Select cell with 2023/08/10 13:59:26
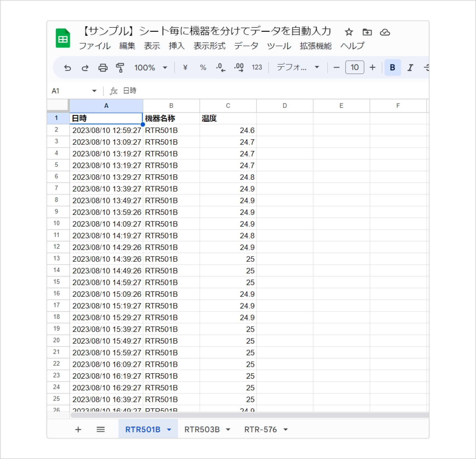Viewport: 476px width, 459px height. tap(106, 212)
